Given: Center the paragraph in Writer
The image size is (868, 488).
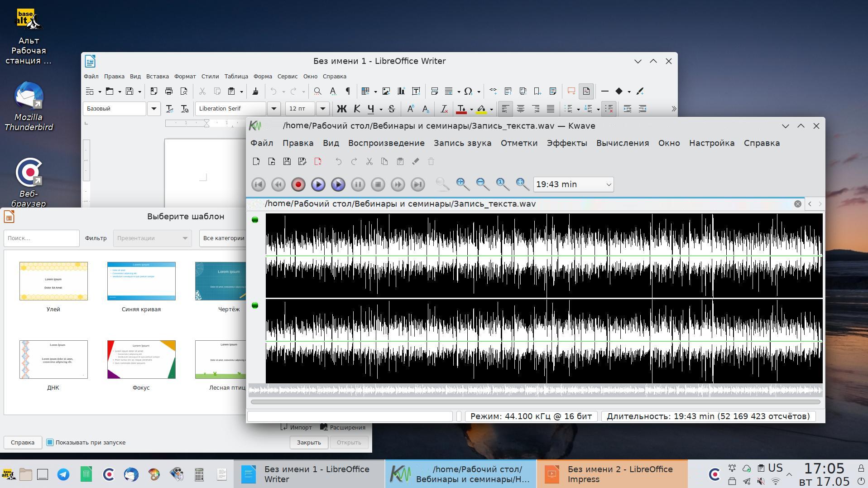Looking at the screenshot, I should click(521, 109).
